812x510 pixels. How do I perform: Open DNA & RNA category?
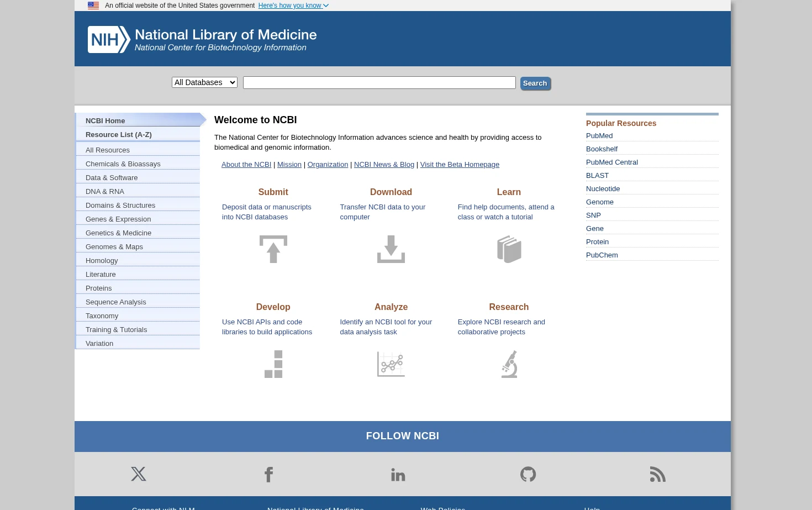point(138,191)
